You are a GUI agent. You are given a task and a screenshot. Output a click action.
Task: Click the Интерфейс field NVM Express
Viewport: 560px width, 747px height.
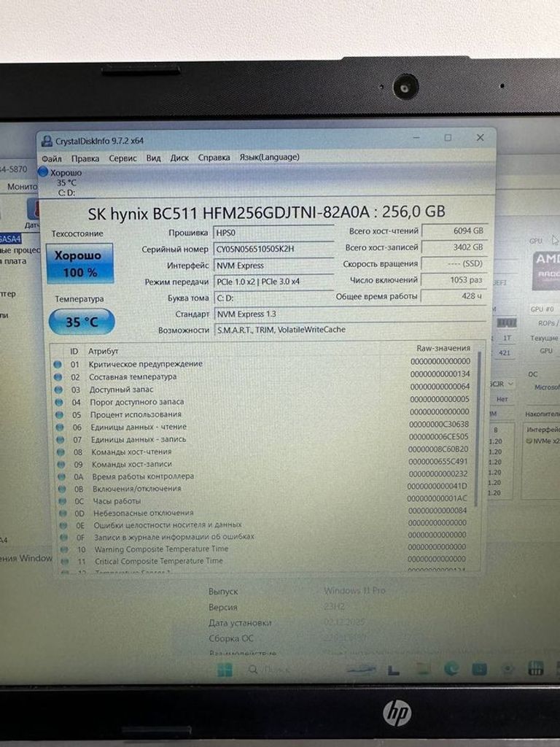pyautogui.click(x=273, y=266)
